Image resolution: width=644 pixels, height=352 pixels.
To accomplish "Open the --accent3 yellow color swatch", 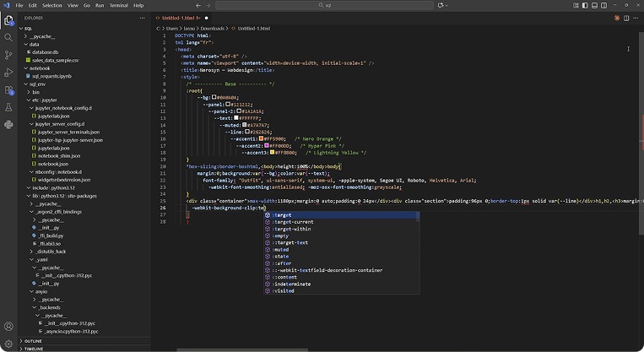I will (272, 153).
